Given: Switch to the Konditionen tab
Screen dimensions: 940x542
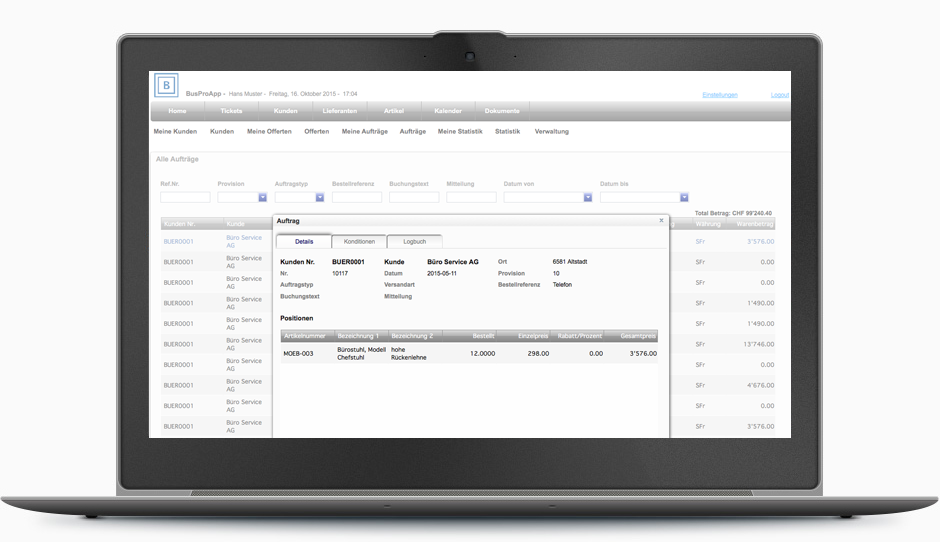Looking at the screenshot, I should (x=359, y=242).
